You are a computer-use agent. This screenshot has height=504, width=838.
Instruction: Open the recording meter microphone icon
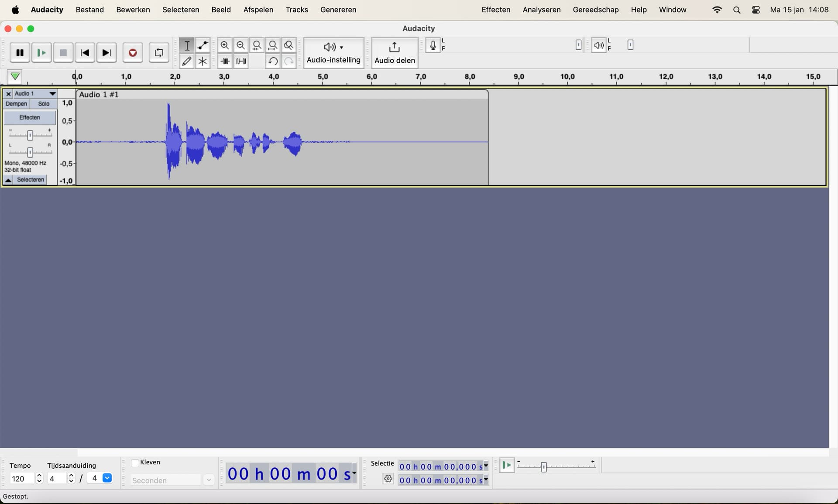pyautogui.click(x=432, y=45)
